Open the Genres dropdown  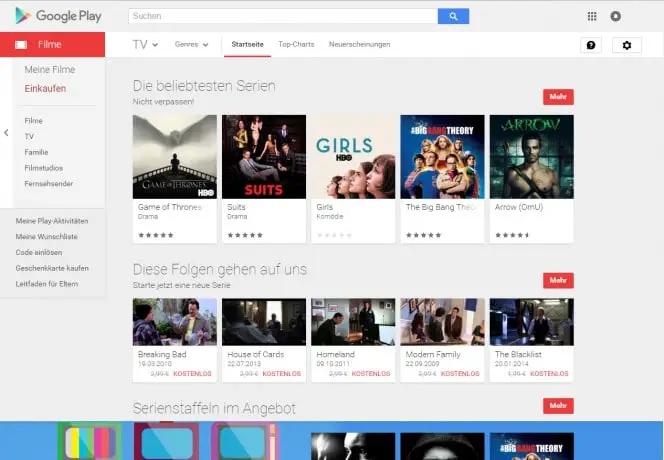pyautogui.click(x=191, y=44)
